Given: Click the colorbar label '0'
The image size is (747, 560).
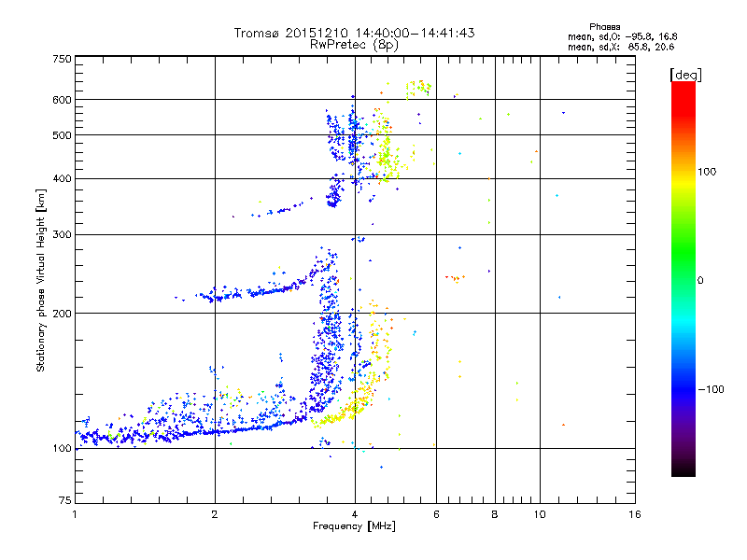Looking at the screenshot, I should point(700,280).
